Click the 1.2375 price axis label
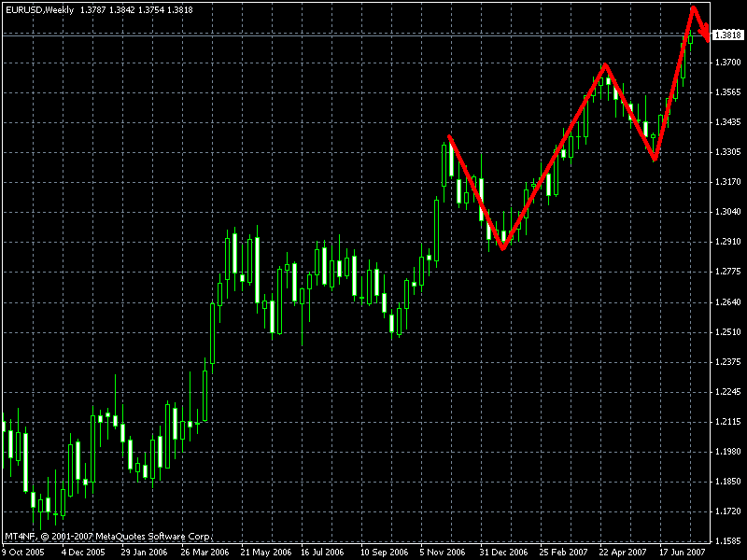Viewport: 747px width, 560px height. [728, 362]
